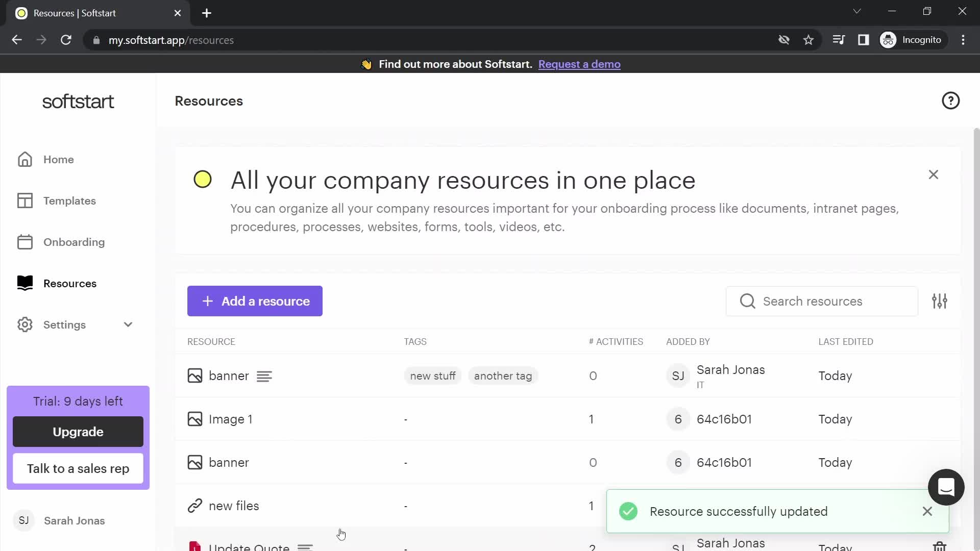Click the Settings gear icon

click(25, 324)
